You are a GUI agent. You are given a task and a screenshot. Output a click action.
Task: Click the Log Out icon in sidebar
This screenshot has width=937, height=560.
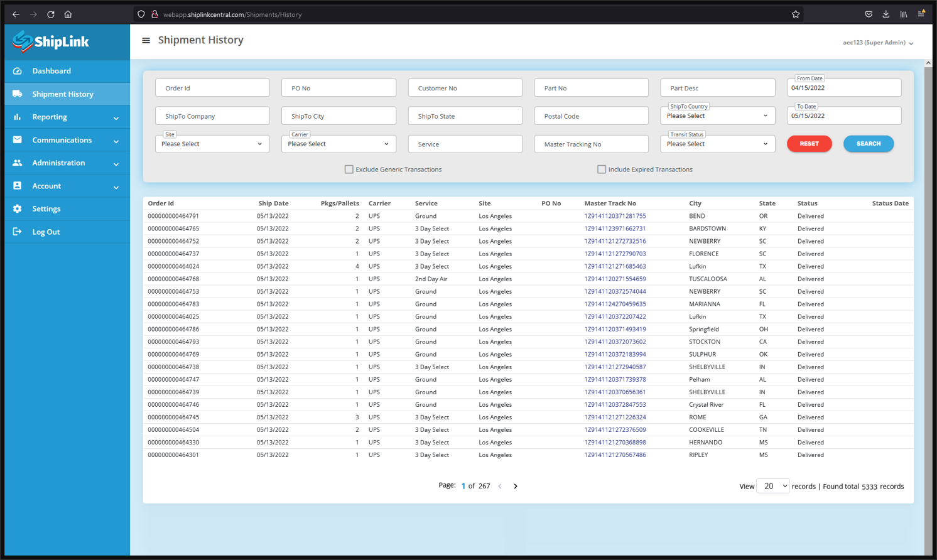pyautogui.click(x=18, y=232)
